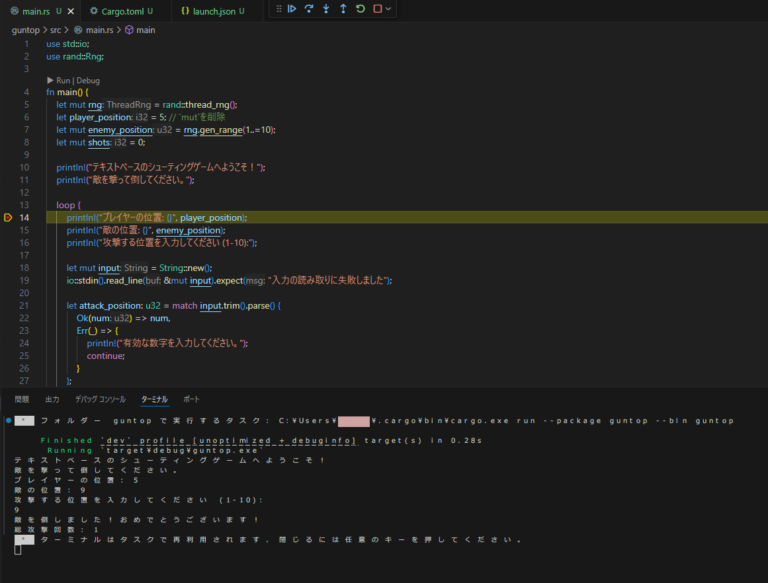Switch to the Cargo.toml tab

click(120, 11)
